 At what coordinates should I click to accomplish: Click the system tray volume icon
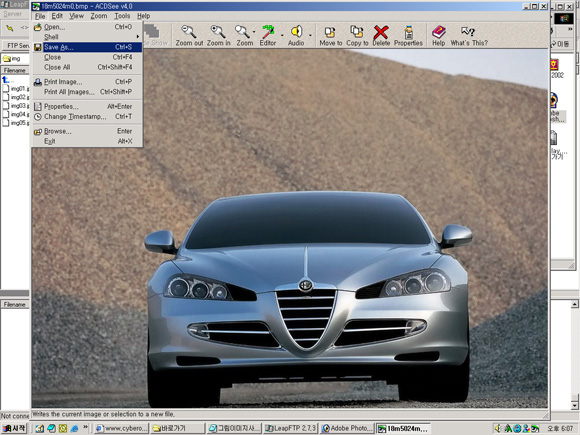point(498,428)
